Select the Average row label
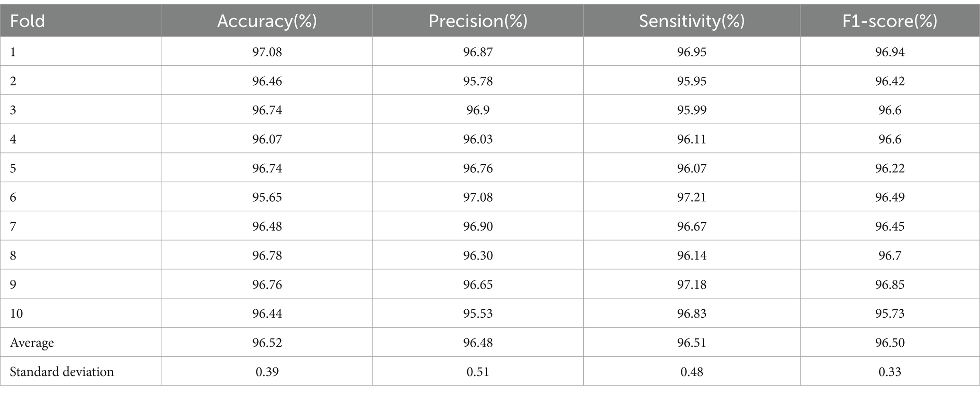The image size is (980, 394). [x=32, y=343]
